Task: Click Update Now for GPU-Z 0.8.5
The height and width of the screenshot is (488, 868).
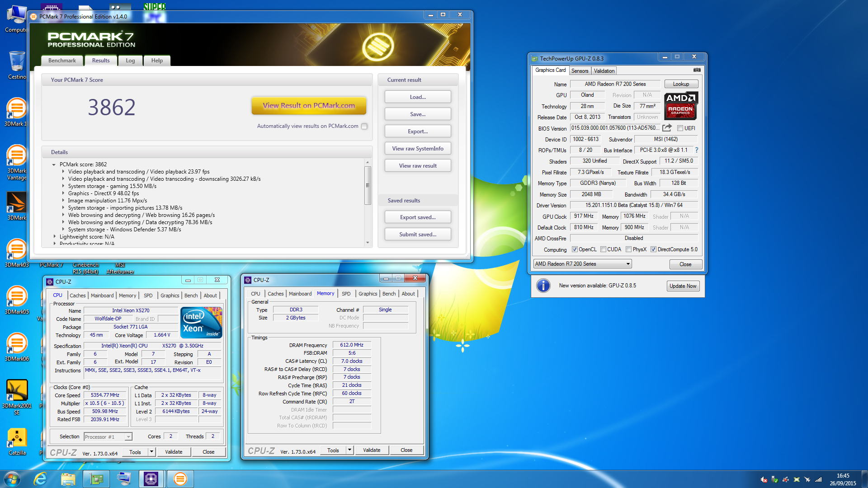Action: [683, 286]
